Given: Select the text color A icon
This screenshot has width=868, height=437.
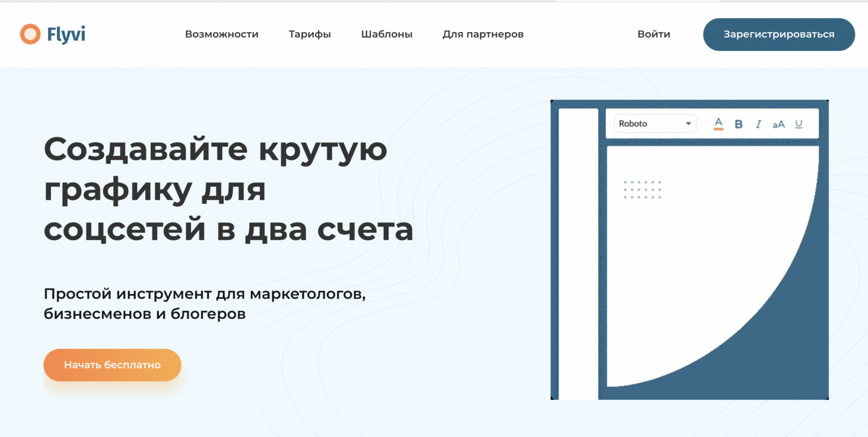Looking at the screenshot, I should pyautogui.click(x=719, y=124).
